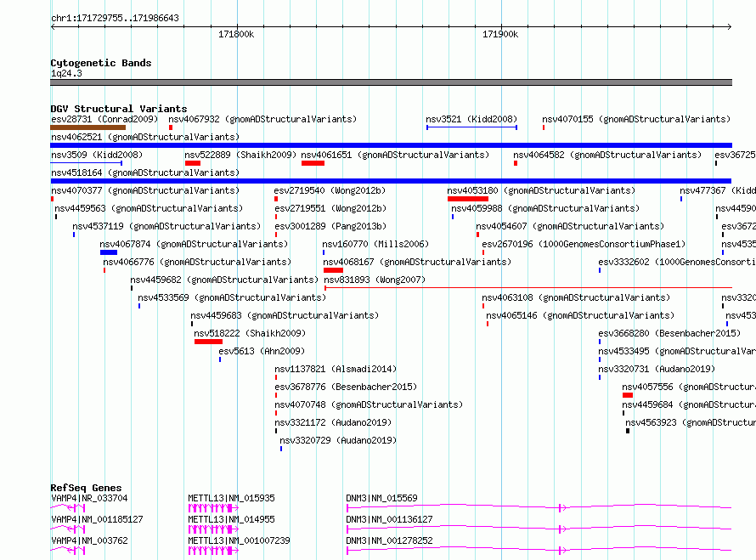Select esv5613 (Ahn2009) label
756x560 pixels.
click(x=262, y=351)
